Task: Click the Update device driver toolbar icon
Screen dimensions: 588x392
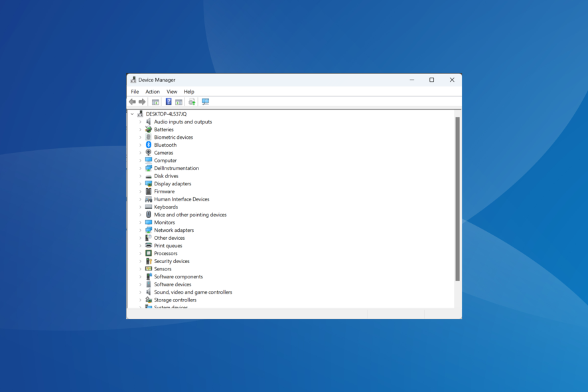Action: 192,102
